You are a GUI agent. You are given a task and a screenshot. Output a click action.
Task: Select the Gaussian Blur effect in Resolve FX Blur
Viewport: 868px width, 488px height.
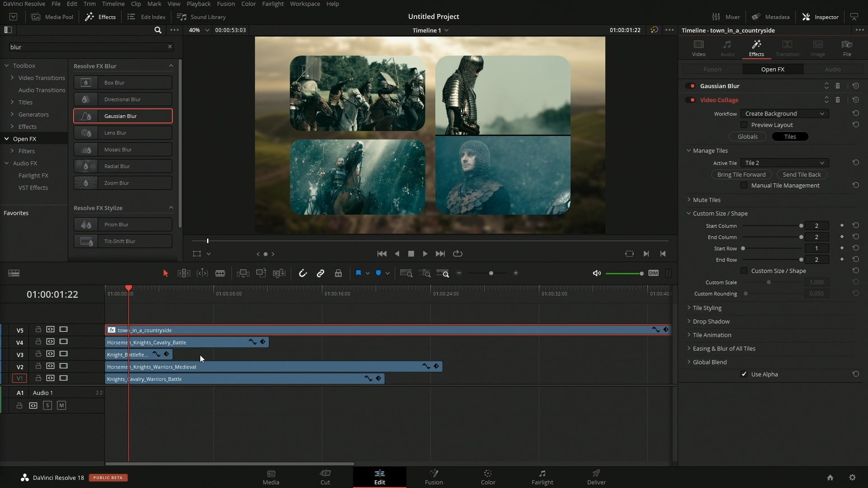coord(122,116)
